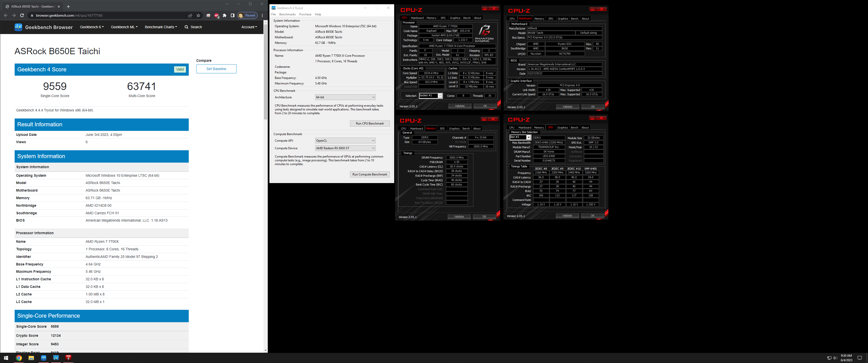
Task: Open the Slot #2 memory slot dropdown
Action: coord(520,137)
